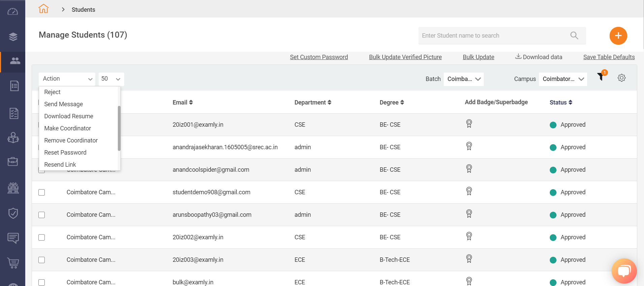644x286 pixels.
Task: Open the Batch dropdown
Action: click(x=464, y=79)
